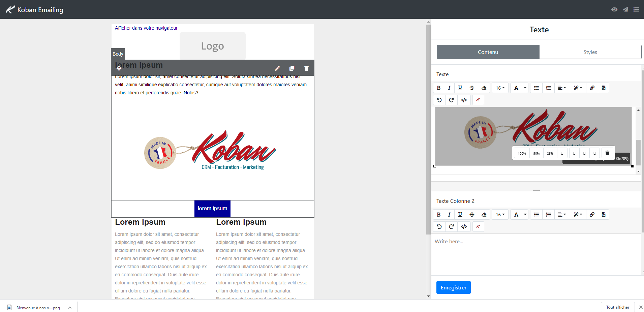644x312 pixels.
Task: Click insert image icon in Texte Colonne 2 toolbar
Action: coord(604,215)
